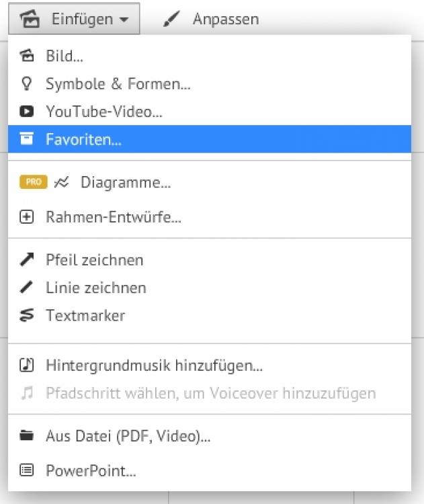Image resolution: width=424 pixels, height=504 pixels.
Task: Choose Hintergrundmusik hinzufügen... from the menu
Action: coord(154,366)
